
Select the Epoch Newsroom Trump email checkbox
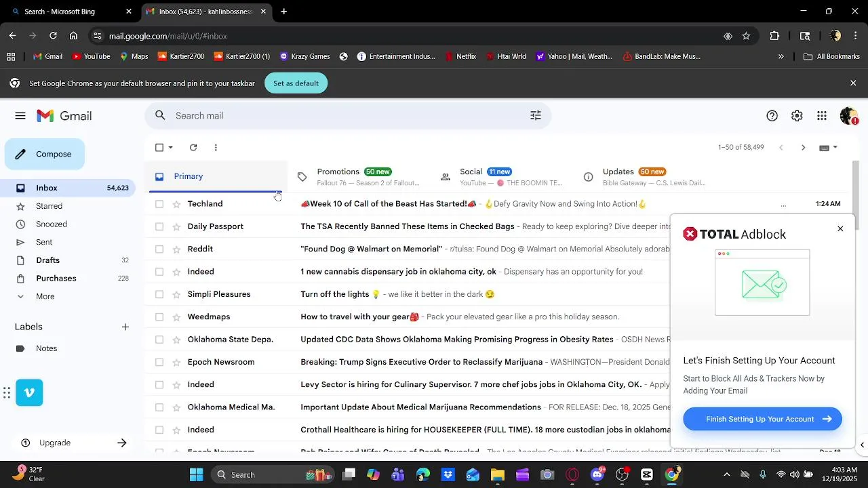(159, 362)
